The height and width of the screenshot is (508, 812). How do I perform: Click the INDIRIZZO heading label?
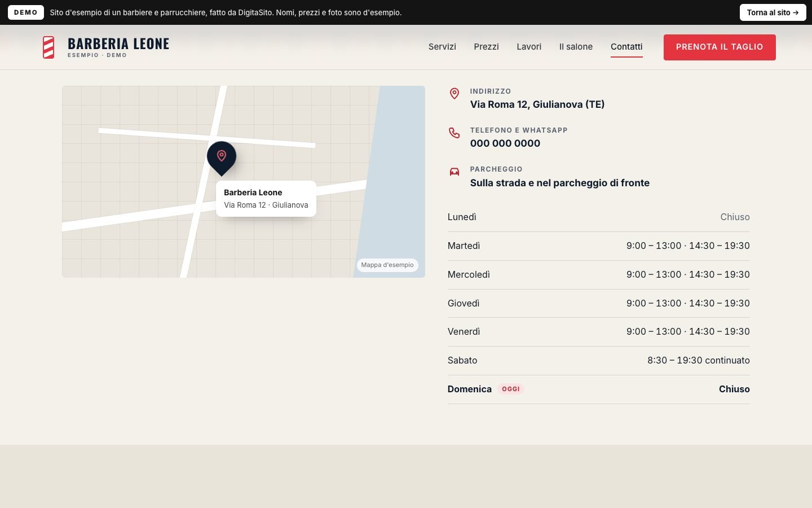point(491,91)
